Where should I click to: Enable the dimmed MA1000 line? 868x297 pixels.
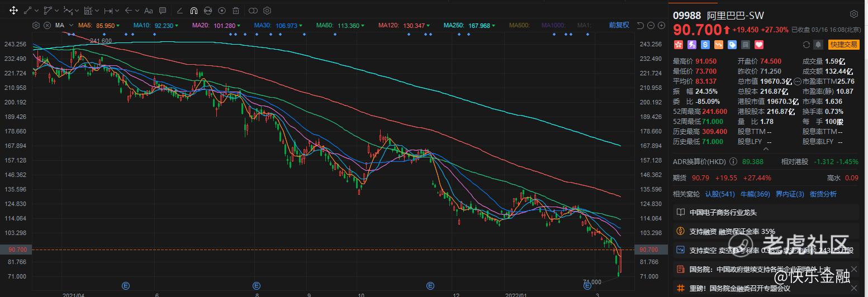[x=554, y=26]
